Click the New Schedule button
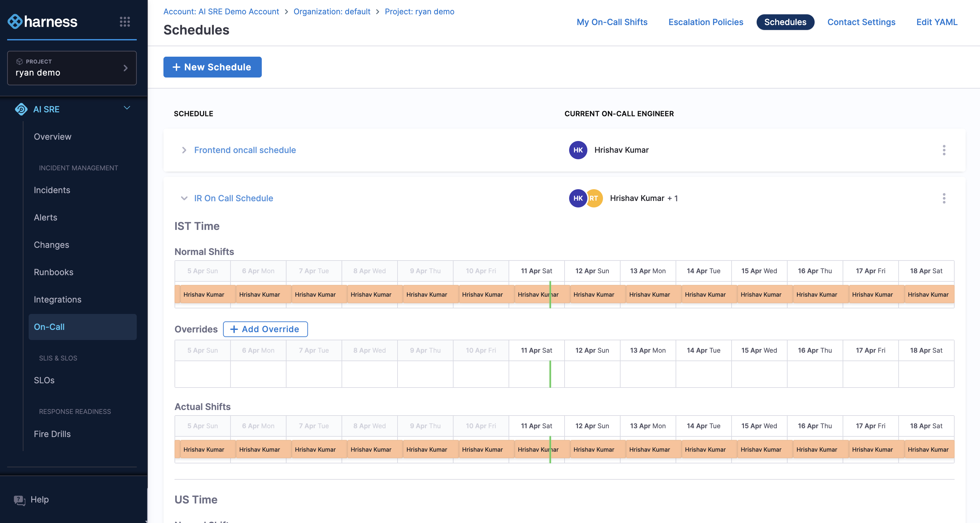The height and width of the screenshot is (523, 980). [x=212, y=67]
